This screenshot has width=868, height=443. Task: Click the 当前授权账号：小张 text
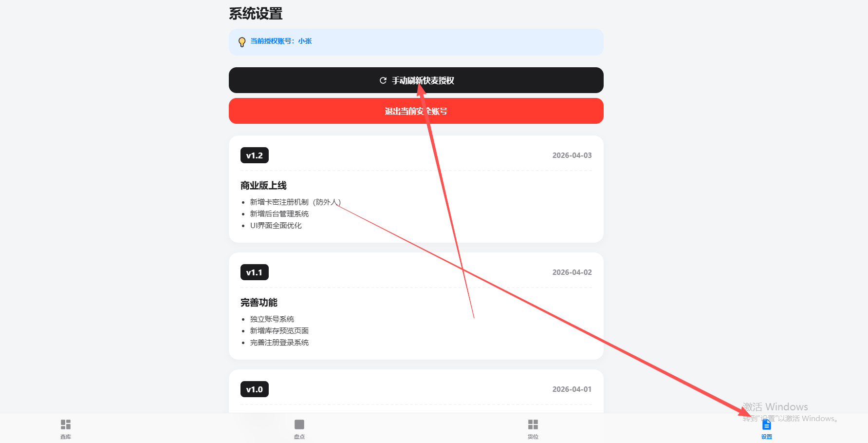tap(281, 41)
